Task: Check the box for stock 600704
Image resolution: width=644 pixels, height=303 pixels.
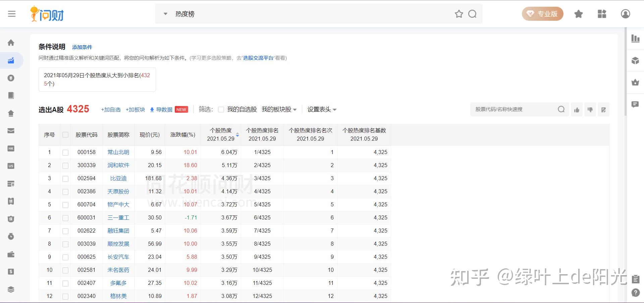Action: (x=65, y=205)
